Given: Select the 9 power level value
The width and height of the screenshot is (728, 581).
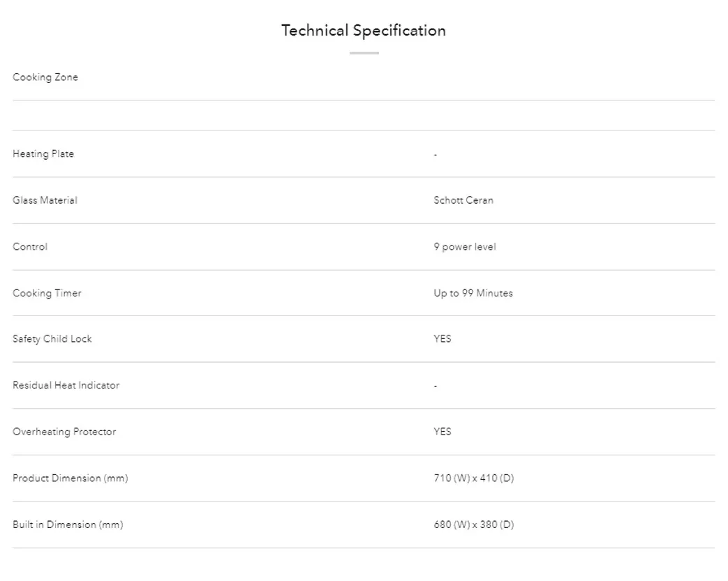Looking at the screenshot, I should [x=464, y=247].
